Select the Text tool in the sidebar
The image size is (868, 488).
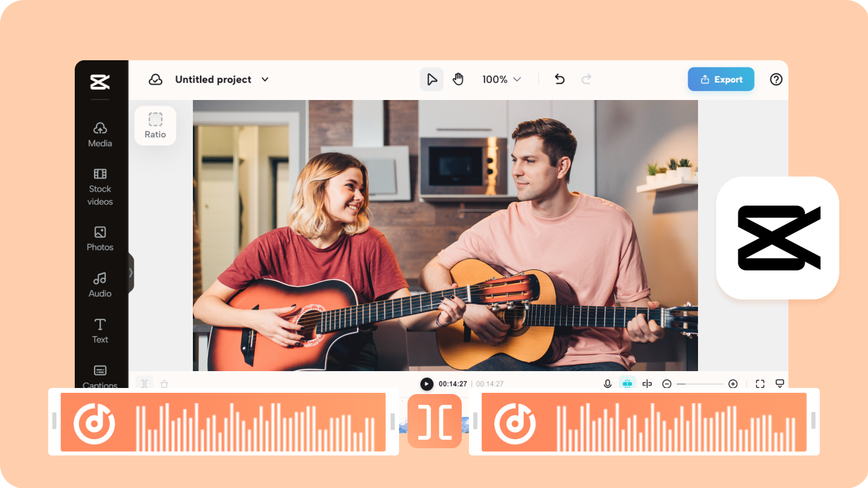pos(99,330)
